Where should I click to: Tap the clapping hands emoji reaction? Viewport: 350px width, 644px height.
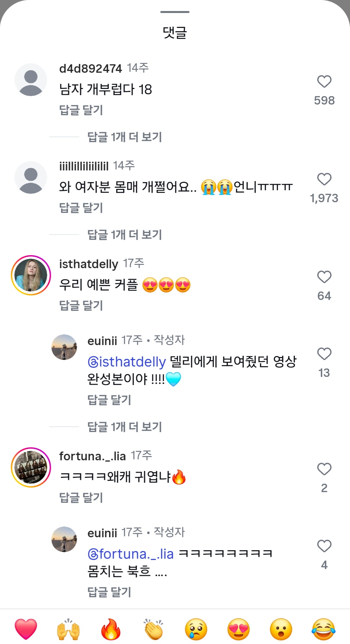[153, 629]
